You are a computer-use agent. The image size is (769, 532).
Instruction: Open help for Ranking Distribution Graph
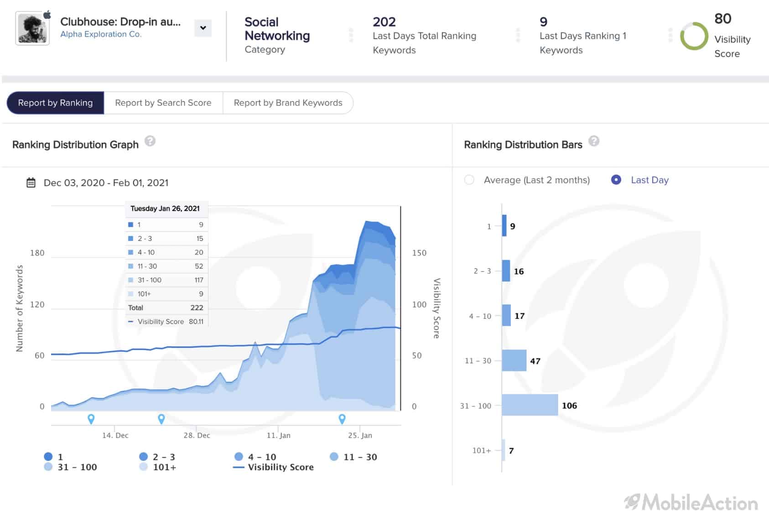tap(150, 141)
